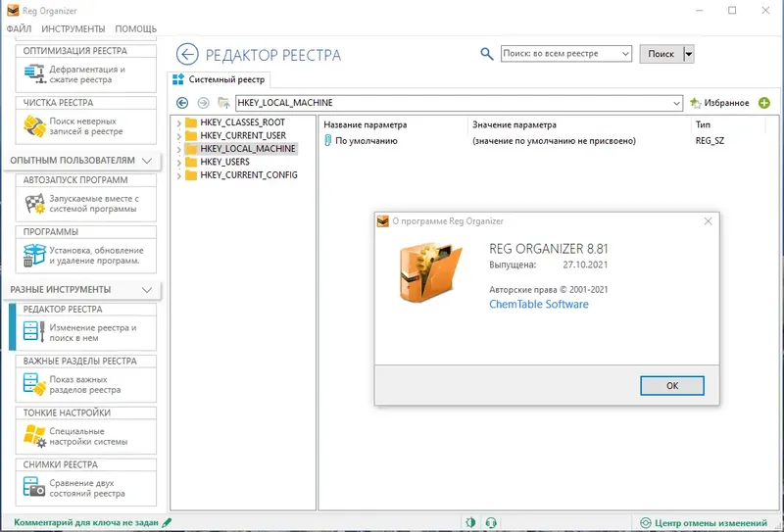Click the magnifier search icon
Viewport: 784px width, 532px height.
[x=486, y=54]
